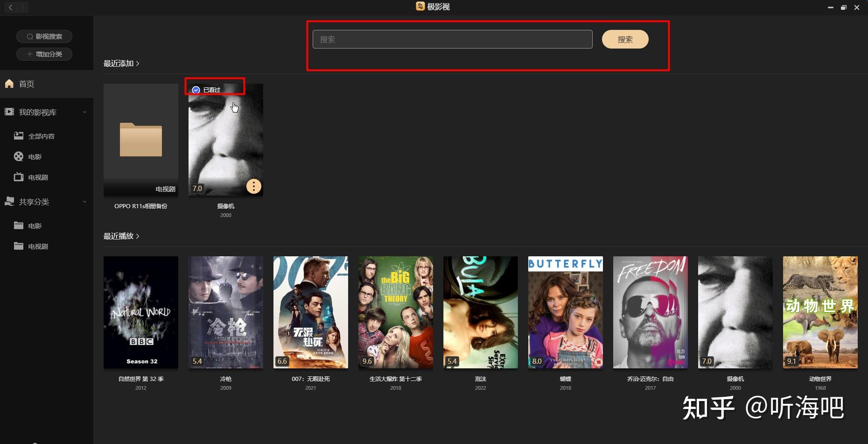Image resolution: width=868 pixels, height=444 pixels.
Task: Click 生活大爆炸 第十二季 title text
Action: point(396,379)
